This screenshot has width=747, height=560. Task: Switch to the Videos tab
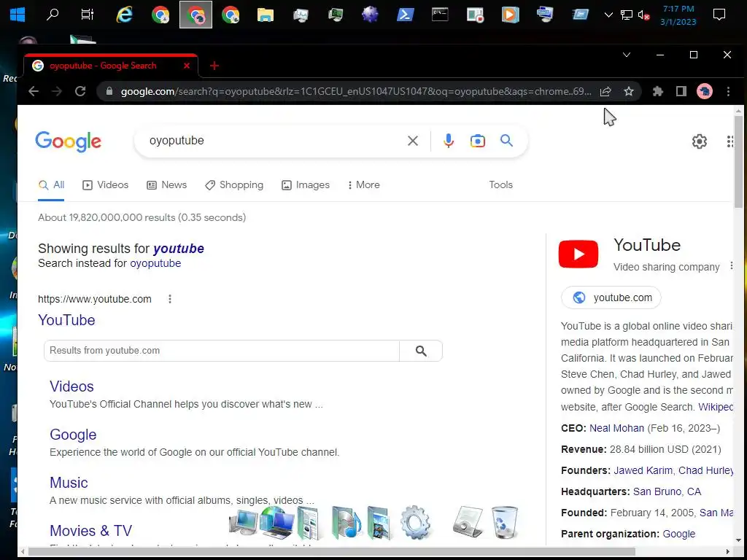coord(105,184)
